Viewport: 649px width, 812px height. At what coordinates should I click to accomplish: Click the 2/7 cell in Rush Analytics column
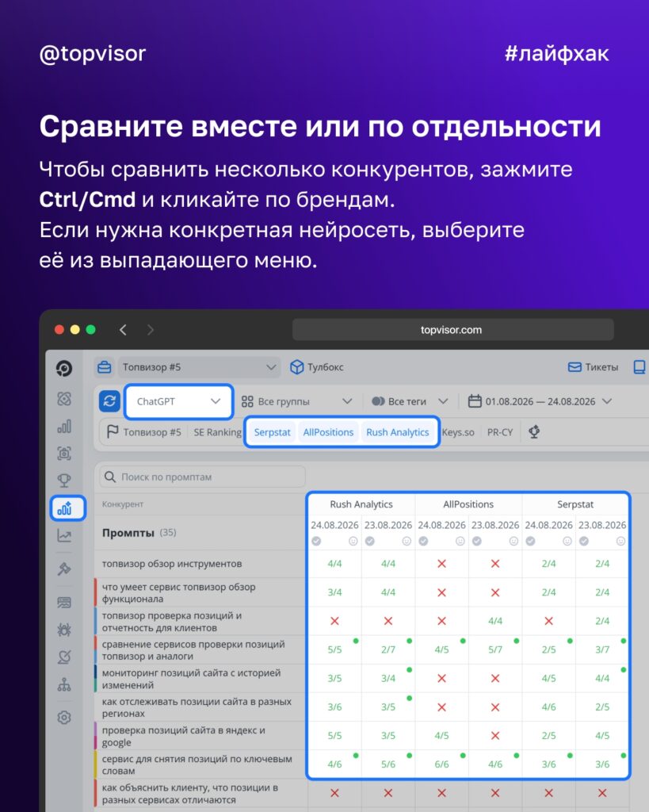click(388, 649)
